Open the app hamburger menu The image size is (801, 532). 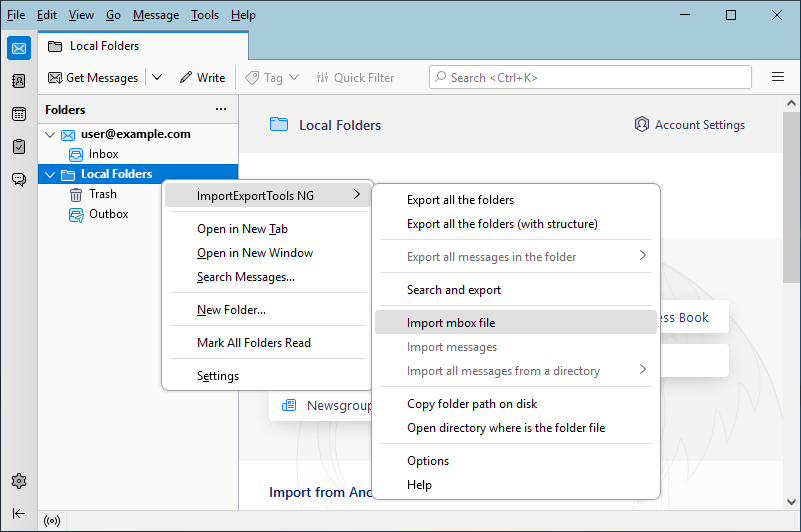pyautogui.click(x=778, y=77)
